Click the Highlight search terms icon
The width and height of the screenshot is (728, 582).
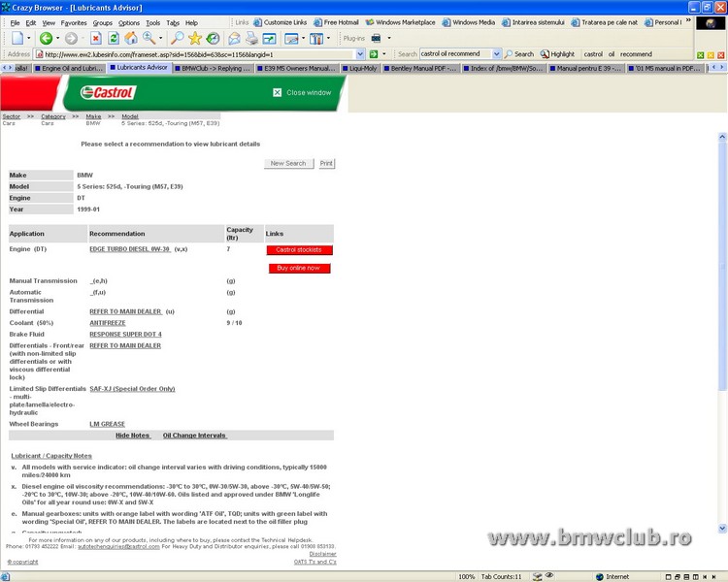tap(545, 54)
